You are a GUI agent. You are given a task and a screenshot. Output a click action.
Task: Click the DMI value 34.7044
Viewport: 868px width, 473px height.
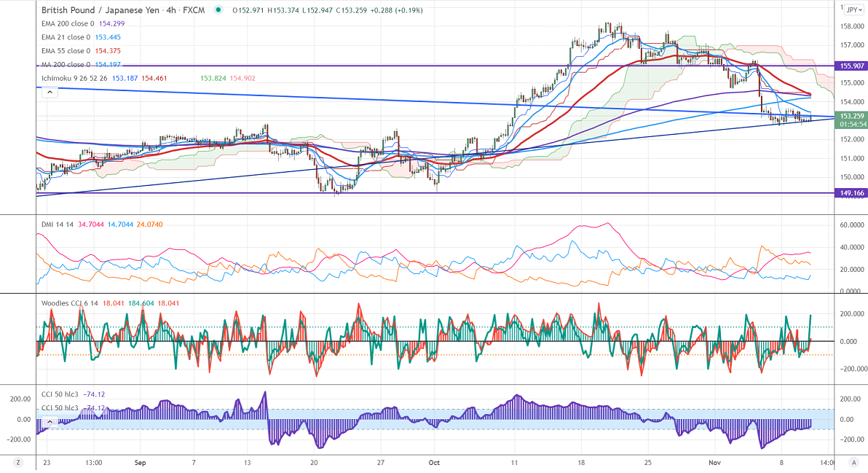pos(91,224)
